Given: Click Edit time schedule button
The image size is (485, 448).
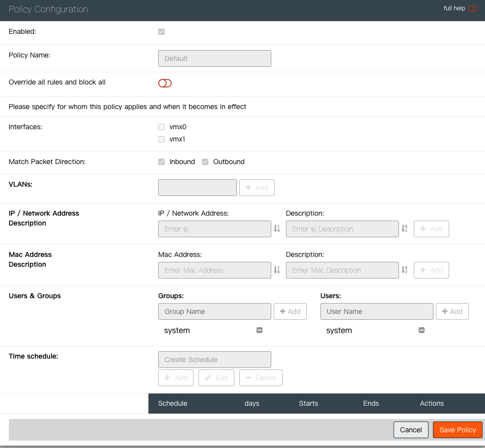Looking at the screenshot, I should coord(216,378).
